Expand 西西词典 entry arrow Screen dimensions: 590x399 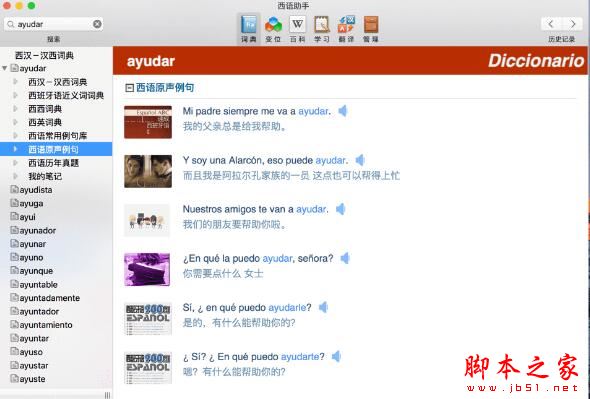(x=15, y=109)
